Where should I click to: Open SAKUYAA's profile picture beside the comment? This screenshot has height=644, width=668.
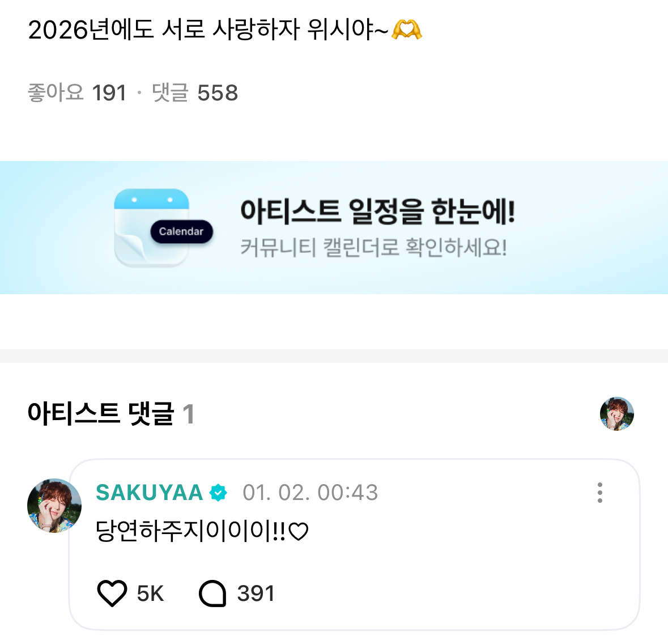coord(54,506)
